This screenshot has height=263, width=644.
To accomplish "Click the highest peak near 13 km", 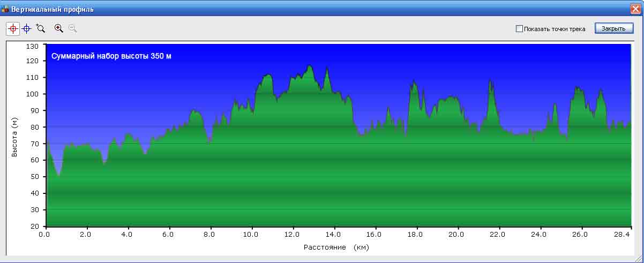I will pyautogui.click(x=310, y=66).
